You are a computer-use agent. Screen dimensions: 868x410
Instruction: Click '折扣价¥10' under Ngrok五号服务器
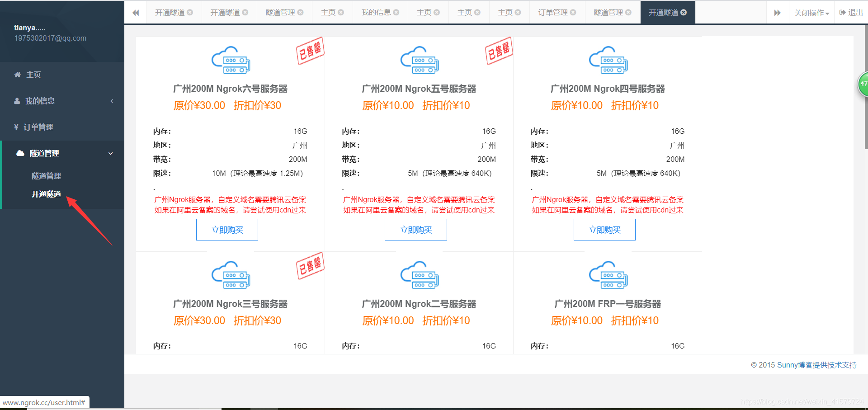pos(446,105)
